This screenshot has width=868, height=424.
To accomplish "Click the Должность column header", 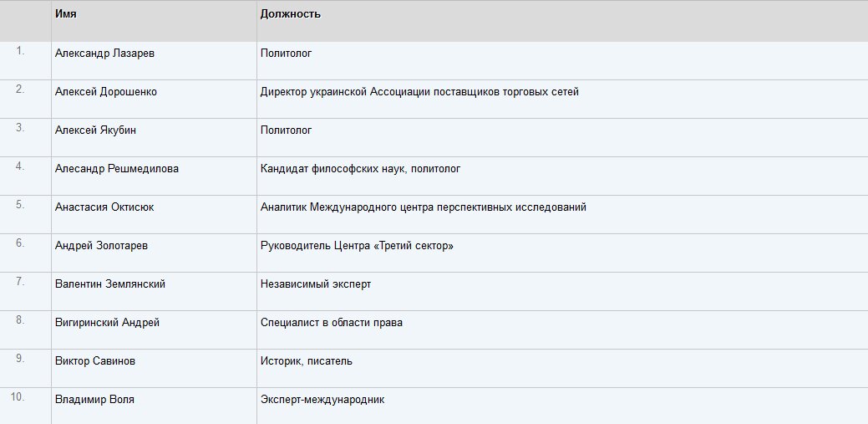I will [x=291, y=14].
